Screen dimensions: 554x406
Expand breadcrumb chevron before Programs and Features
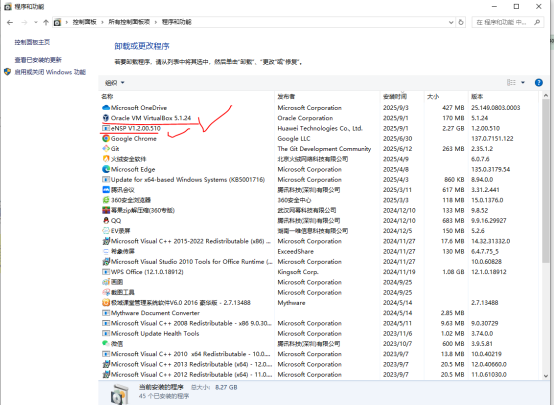tap(155, 22)
